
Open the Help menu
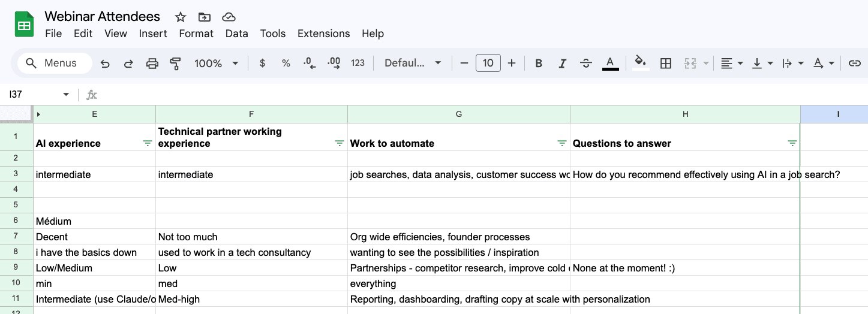(x=373, y=34)
